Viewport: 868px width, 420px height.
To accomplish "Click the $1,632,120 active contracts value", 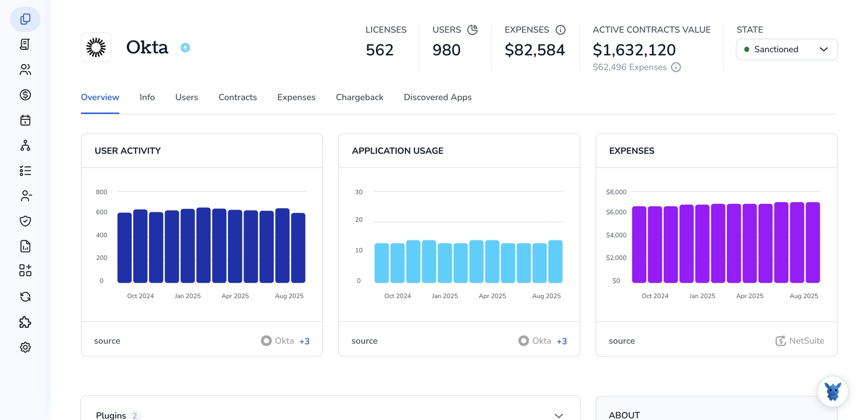I will (x=634, y=50).
